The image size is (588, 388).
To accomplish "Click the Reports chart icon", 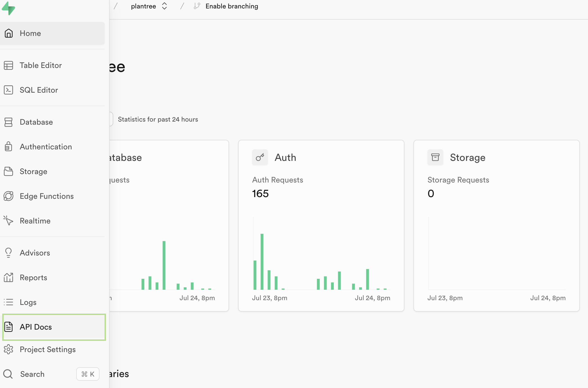I will click(8, 277).
